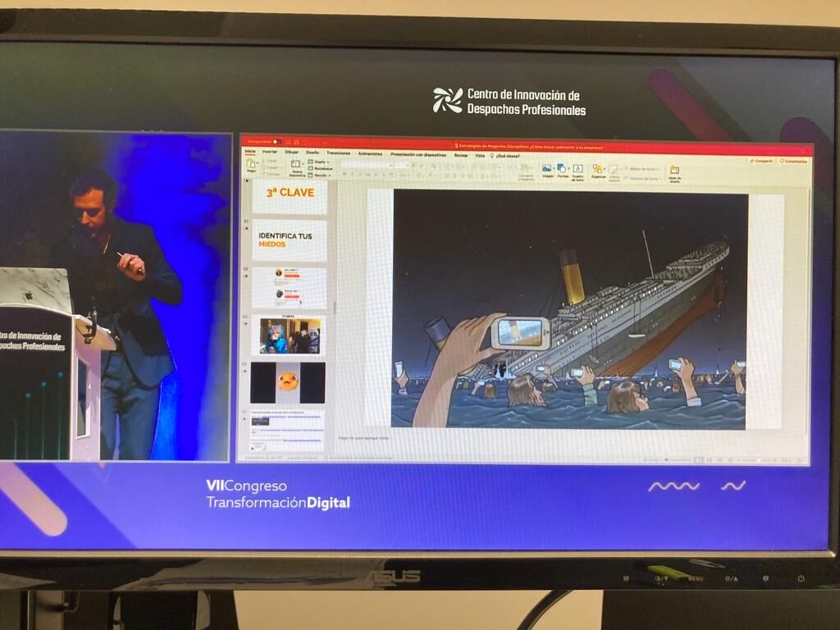Image resolution: width=840 pixels, height=630 pixels.
Task: Click the Pegar (paste) clipboard icon
Action: click(251, 165)
